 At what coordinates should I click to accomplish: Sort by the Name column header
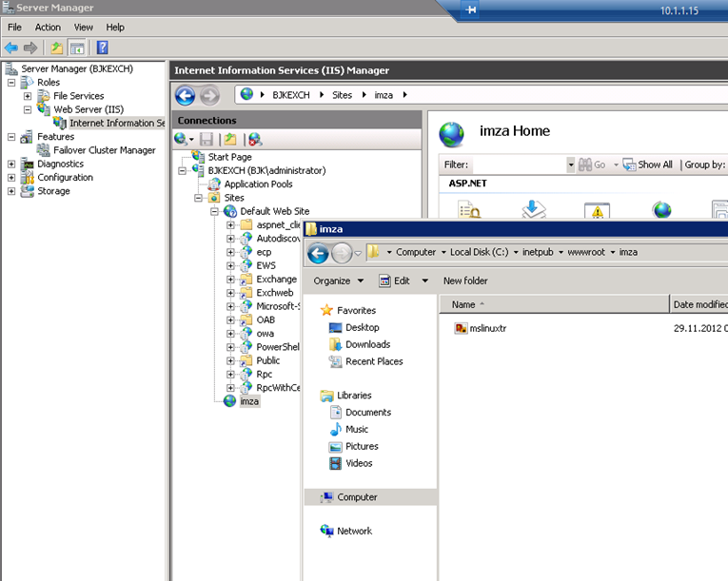pos(554,304)
